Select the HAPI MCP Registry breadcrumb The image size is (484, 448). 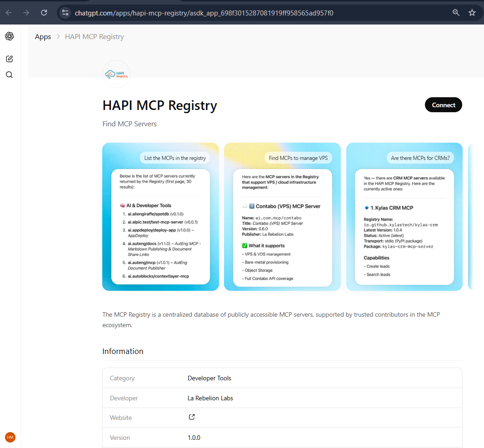point(94,36)
